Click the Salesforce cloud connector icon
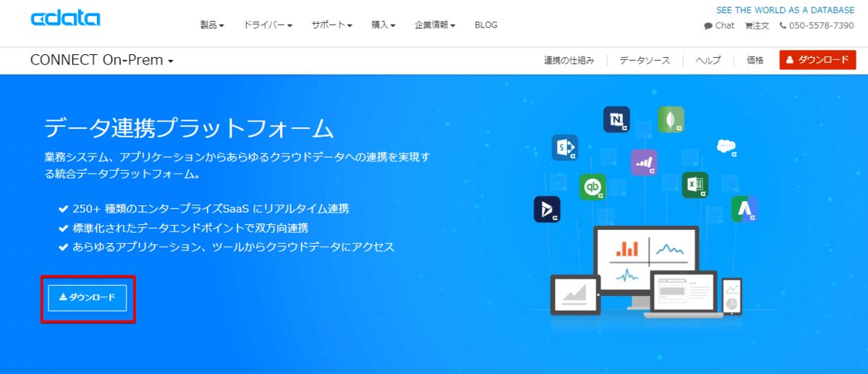Image resolution: width=868 pixels, height=374 pixels. click(726, 148)
